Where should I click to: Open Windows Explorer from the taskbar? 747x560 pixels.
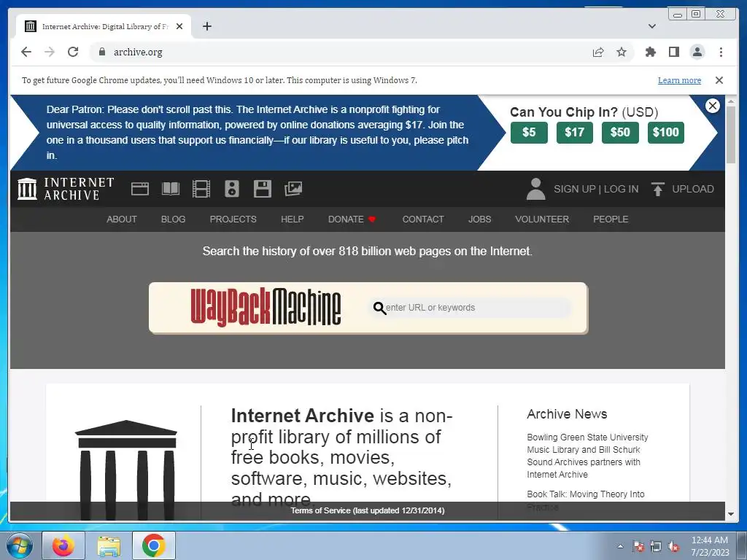pyautogui.click(x=109, y=545)
